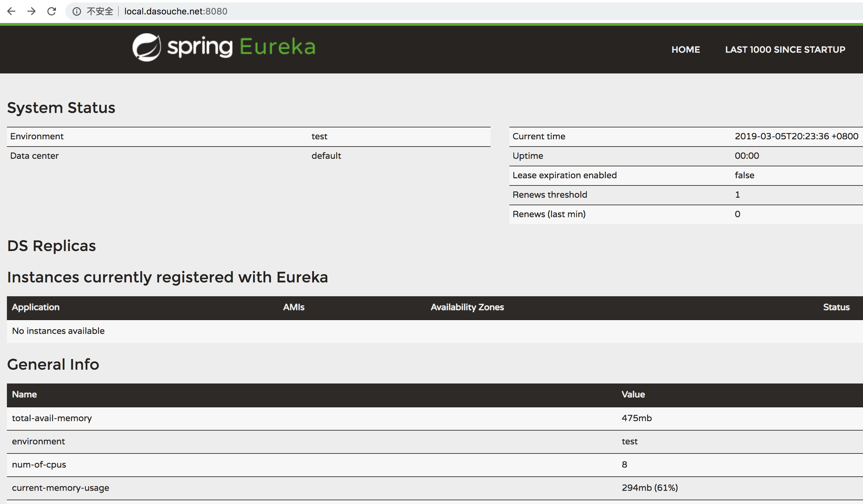Open the HOME navigation link
Screen dimensions: 863x504
[686, 50]
